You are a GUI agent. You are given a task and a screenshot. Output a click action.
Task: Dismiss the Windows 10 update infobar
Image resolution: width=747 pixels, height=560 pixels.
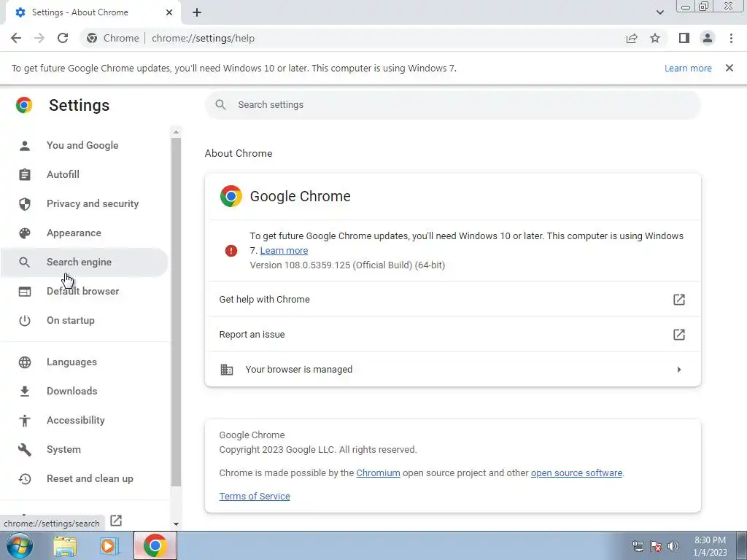(x=729, y=68)
